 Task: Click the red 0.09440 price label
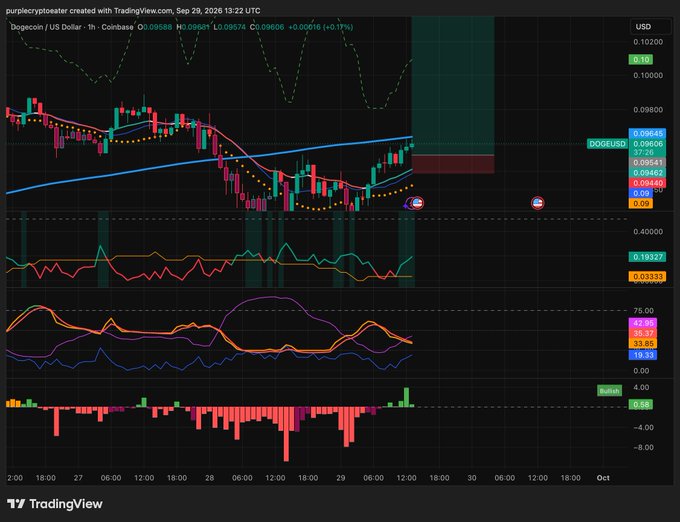[647, 183]
